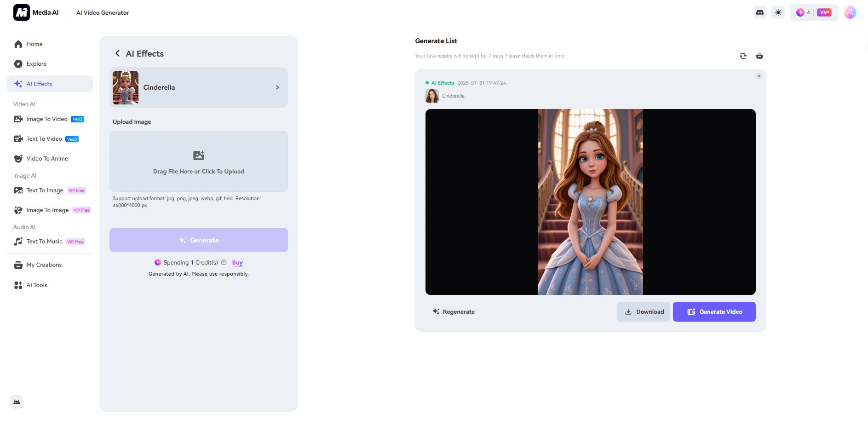The width and height of the screenshot is (868, 421).
Task: Click the delete all tasks icon
Action: coord(759,56)
